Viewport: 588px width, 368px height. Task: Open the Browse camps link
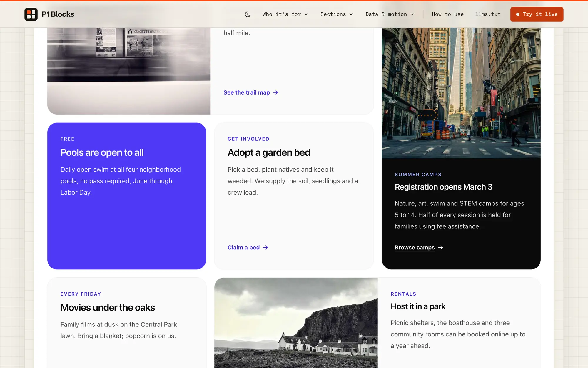419,248
